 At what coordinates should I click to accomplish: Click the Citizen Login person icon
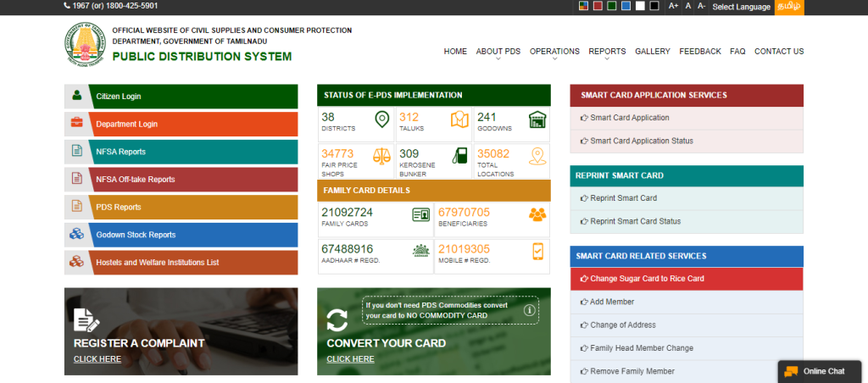pos(77,95)
